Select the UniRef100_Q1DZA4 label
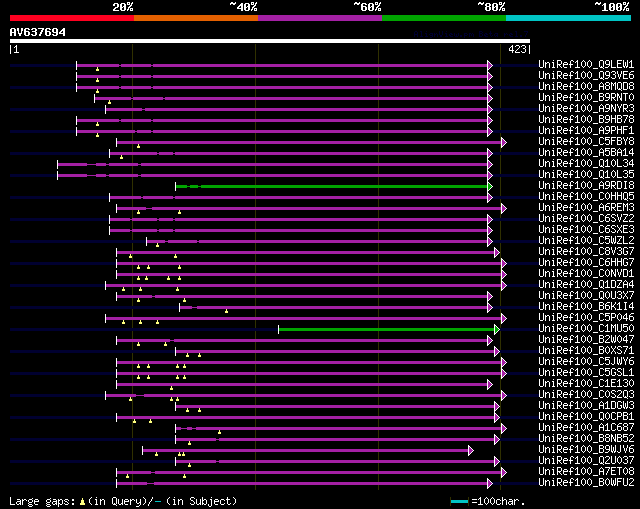Viewport: 640px width, 509px height. tap(586, 285)
